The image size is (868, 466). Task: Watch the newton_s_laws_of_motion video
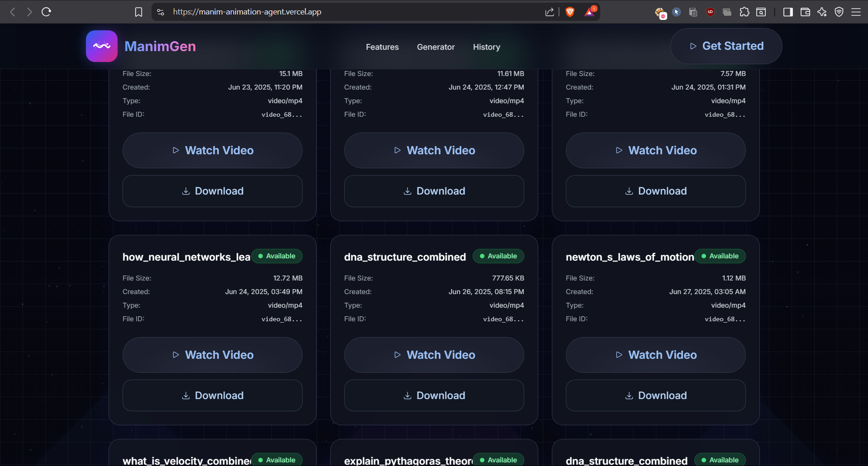pyautogui.click(x=656, y=355)
